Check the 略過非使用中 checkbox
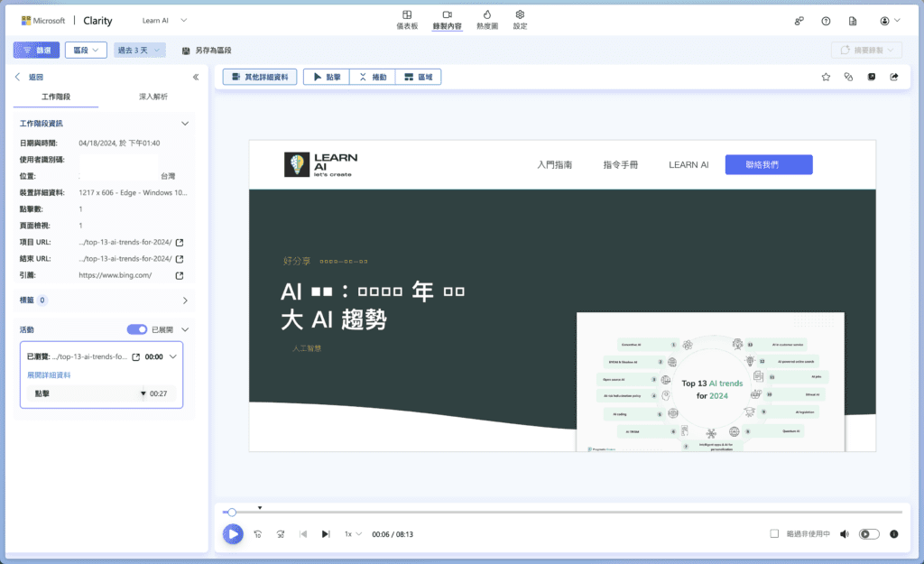The image size is (924, 564). point(774,534)
